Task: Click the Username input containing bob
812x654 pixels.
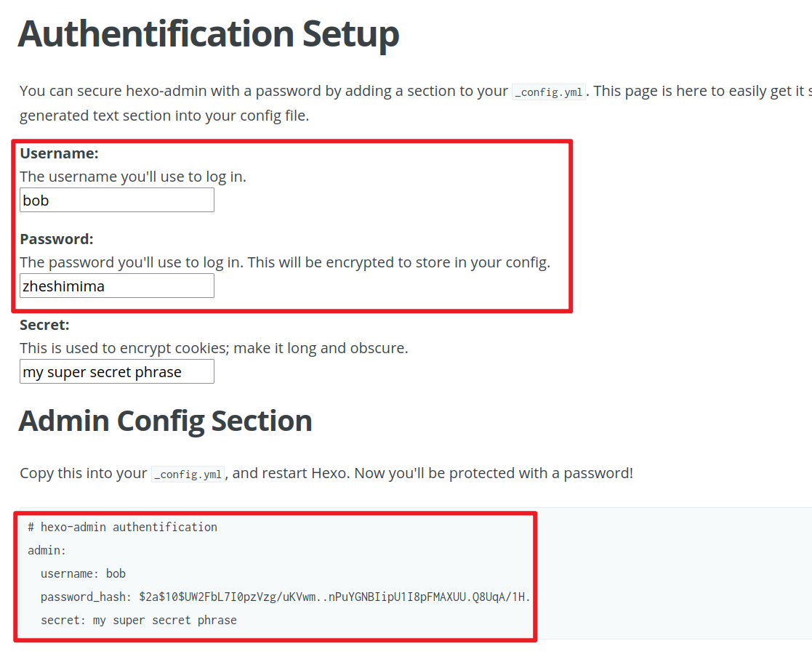Action: (x=116, y=200)
